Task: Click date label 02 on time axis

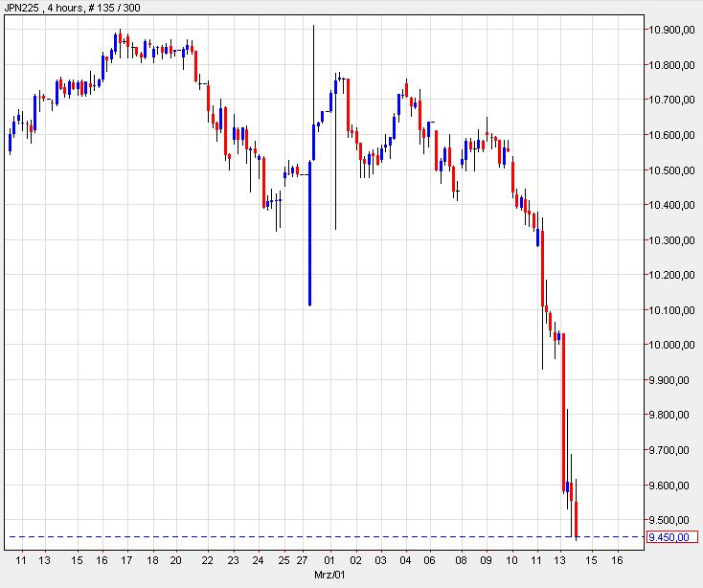Action: click(355, 560)
